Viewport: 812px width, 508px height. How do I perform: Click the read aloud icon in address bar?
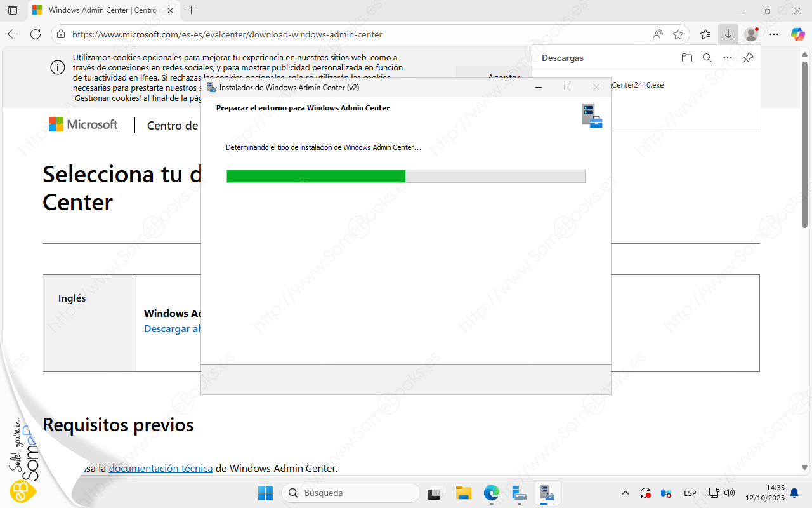coord(658,34)
